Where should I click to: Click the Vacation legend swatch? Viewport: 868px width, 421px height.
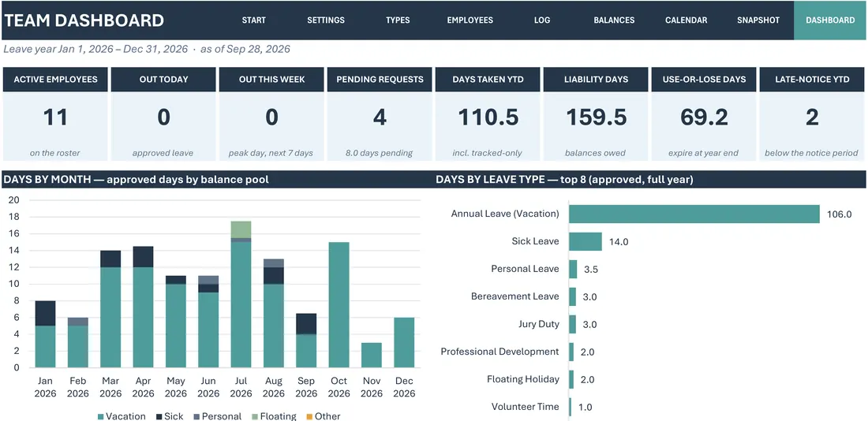(x=100, y=416)
